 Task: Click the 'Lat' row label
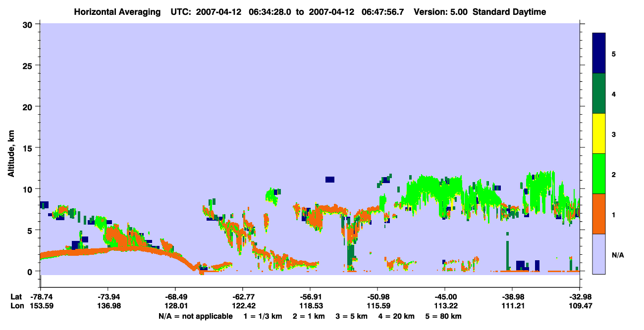pyautogui.click(x=16, y=297)
